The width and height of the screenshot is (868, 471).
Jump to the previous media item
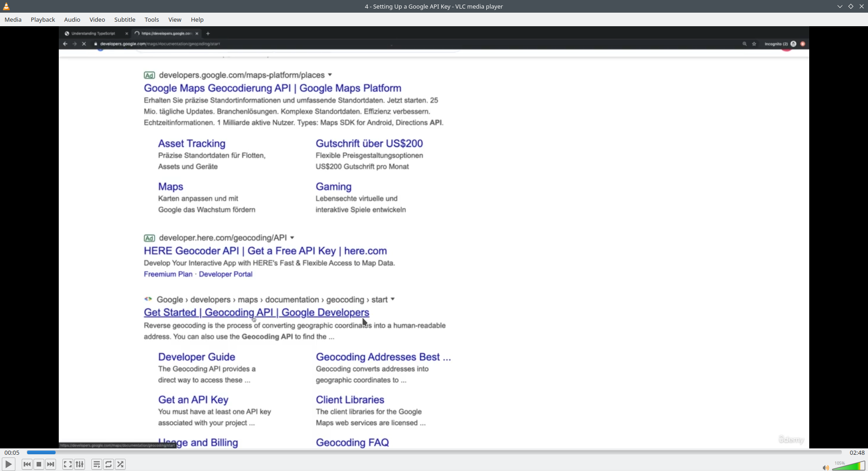(x=27, y=464)
